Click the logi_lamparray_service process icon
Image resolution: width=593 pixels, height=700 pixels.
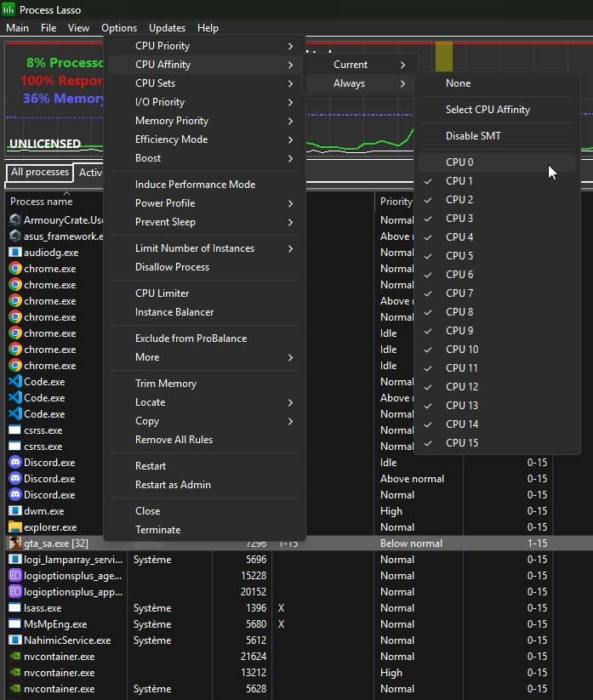pos(15,559)
